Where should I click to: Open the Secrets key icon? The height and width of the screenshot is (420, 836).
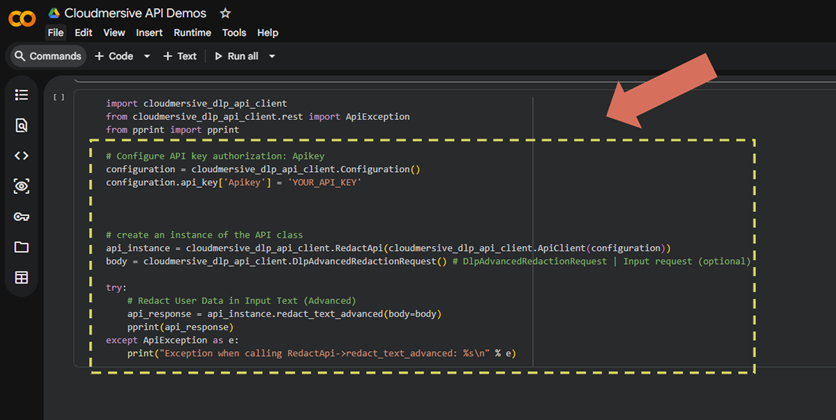pyautogui.click(x=21, y=216)
